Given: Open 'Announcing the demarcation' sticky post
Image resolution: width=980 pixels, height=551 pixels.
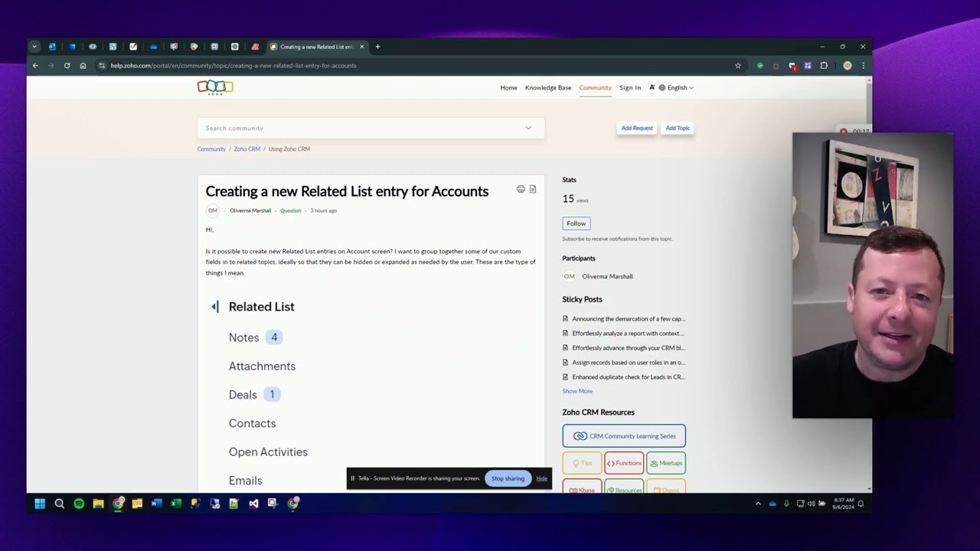Looking at the screenshot, I should [628, 318].
